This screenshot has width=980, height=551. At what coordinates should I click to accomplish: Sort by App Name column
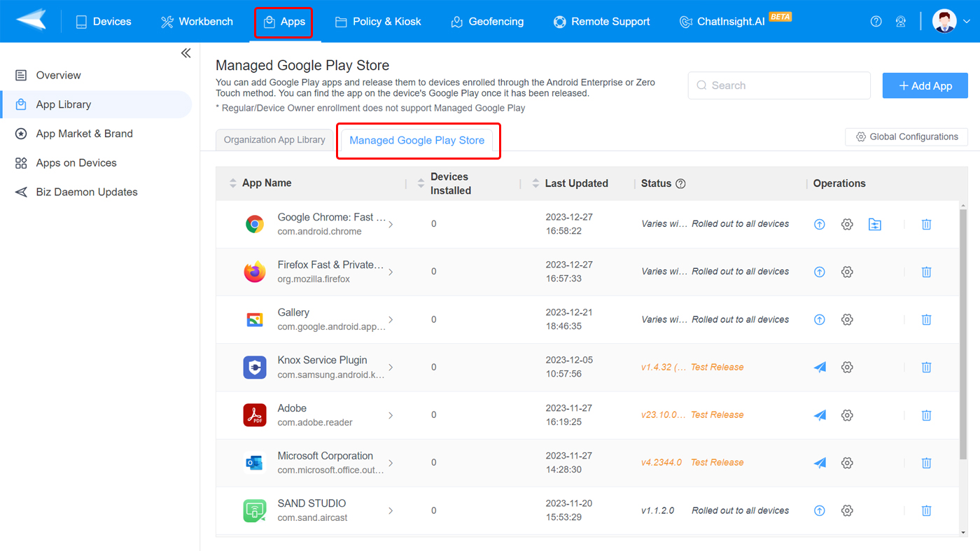click(x=233, y=183)
